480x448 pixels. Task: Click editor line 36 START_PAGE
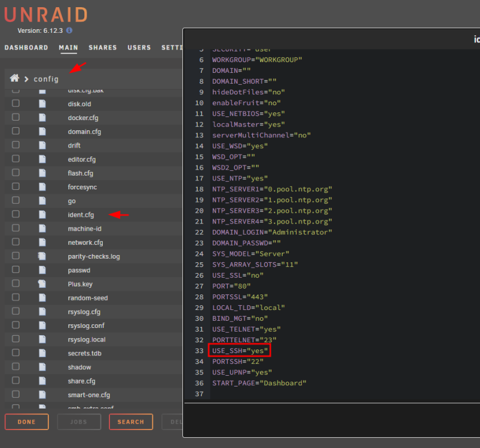259,383
